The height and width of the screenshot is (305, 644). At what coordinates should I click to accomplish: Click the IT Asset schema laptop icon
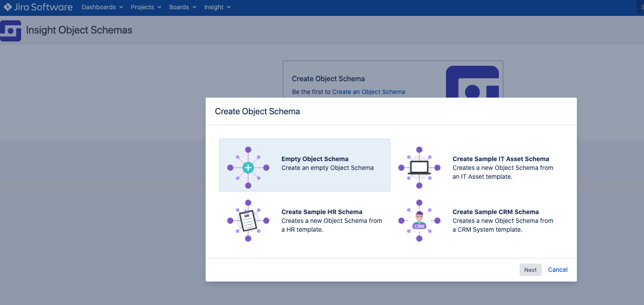[x=419, y=168]
